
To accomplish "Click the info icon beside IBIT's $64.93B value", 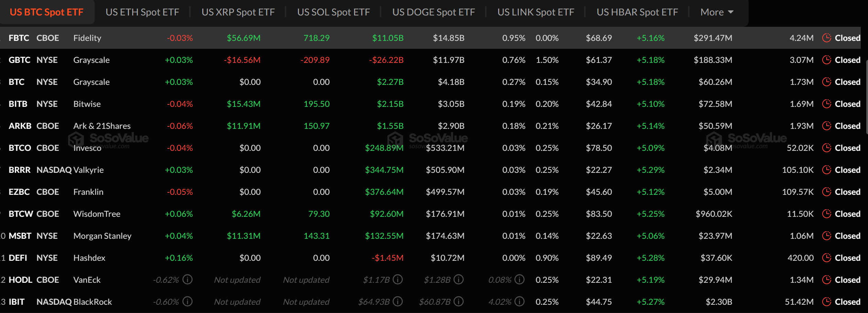I will point(398,302).
